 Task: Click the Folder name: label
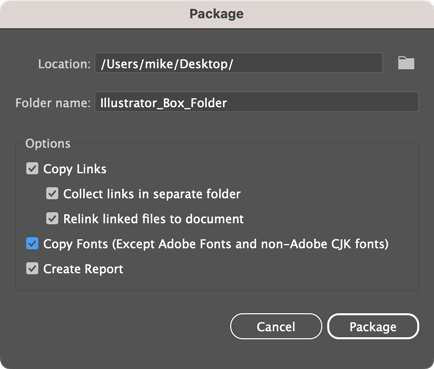(53, 103)
